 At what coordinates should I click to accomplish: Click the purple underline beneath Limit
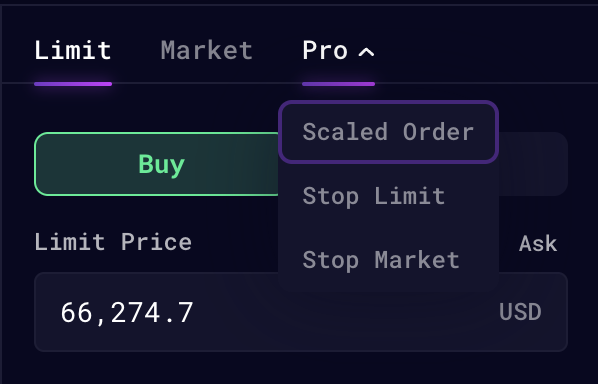tap(73, 84)
